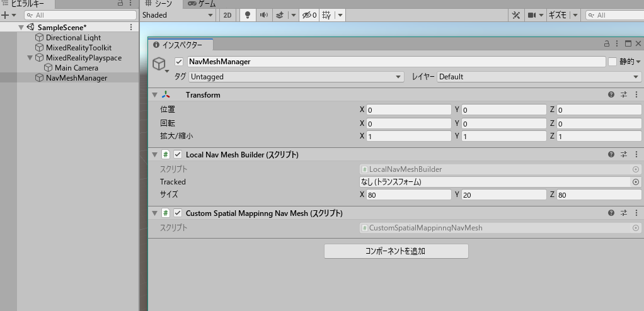Toggle scene grid icon
The width and height of the screenshot is (644, 311).
[326, 15]
